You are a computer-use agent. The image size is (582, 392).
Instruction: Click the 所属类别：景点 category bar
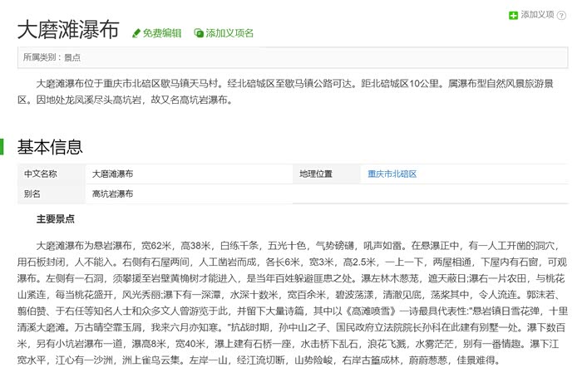(291, 57)
